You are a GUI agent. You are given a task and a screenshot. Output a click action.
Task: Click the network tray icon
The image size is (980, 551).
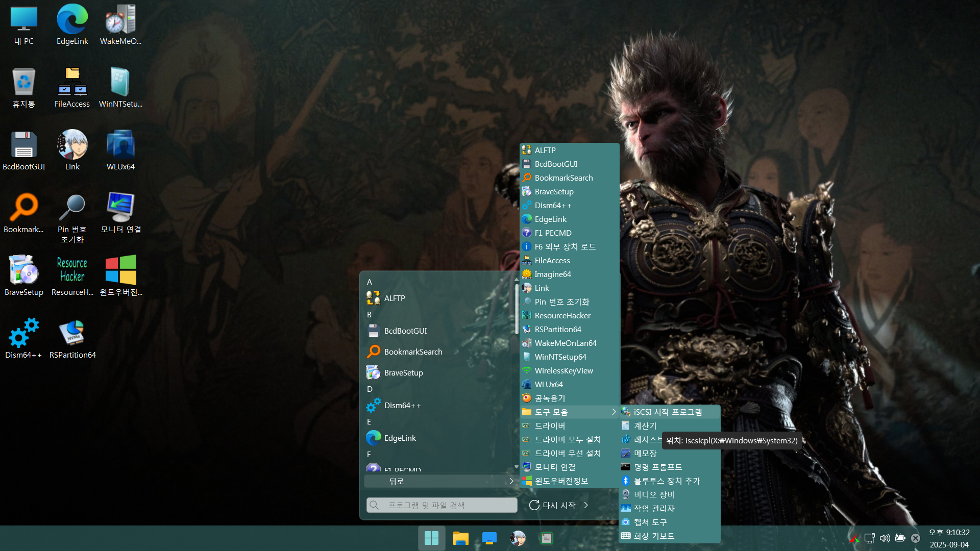[869, 538]
